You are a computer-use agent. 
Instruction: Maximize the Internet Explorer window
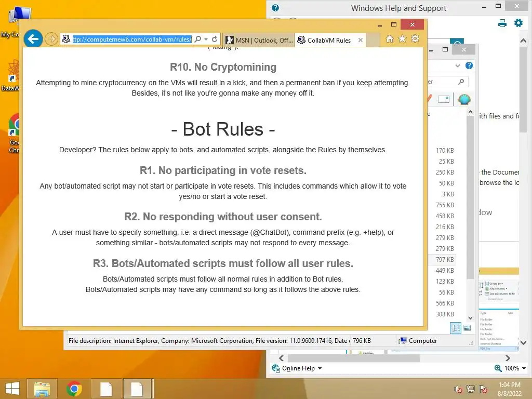(x=394, y=24)
